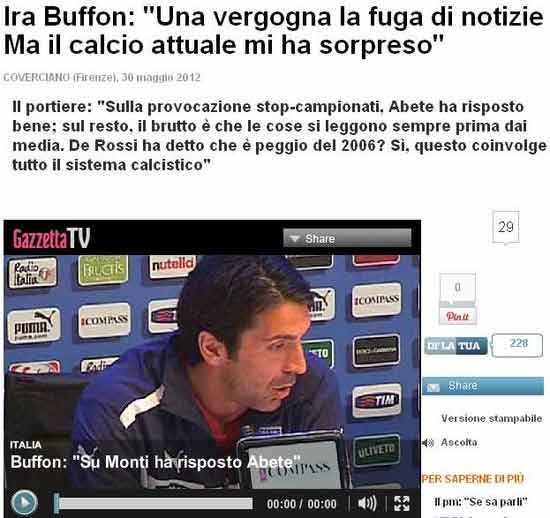Image resolution: width=550 pixels, height=518 pixels.
Task: Switch the video to fullscreen mode
Action: pyautogui.click(x=402, y=504)
